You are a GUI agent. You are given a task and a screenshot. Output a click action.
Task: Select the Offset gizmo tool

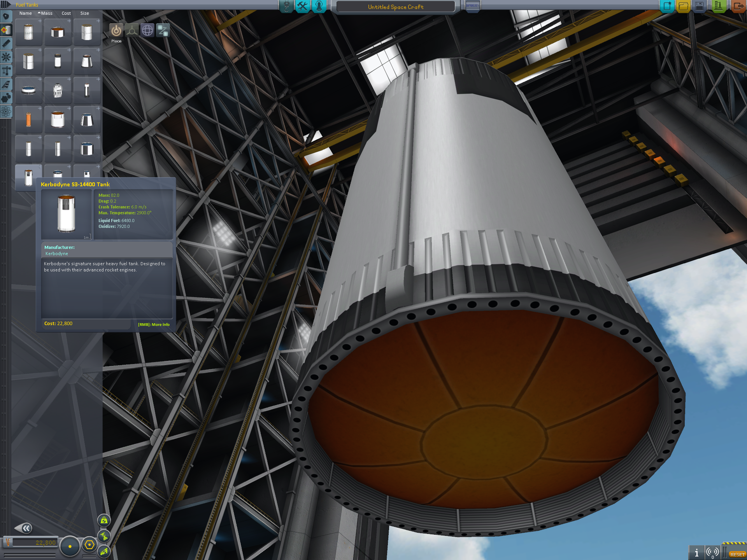[132, 30]
